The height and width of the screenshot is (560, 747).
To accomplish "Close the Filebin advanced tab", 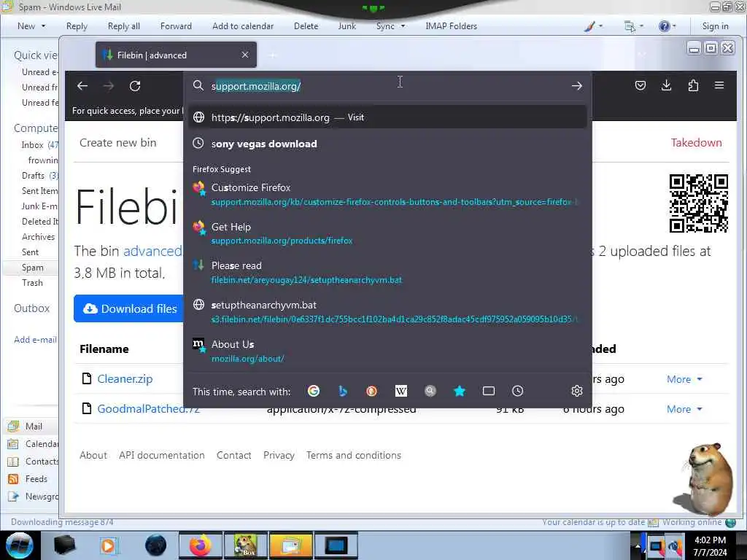I will [245, 55].
